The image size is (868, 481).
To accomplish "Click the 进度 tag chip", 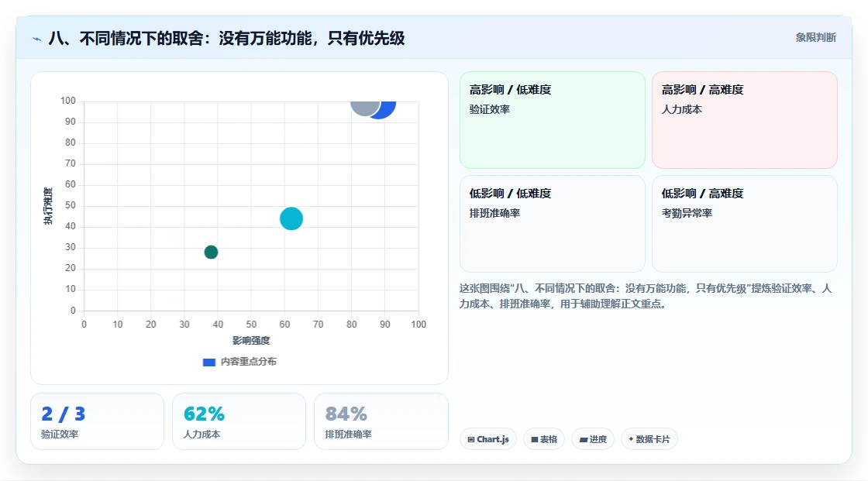I will tap(592, 439).
